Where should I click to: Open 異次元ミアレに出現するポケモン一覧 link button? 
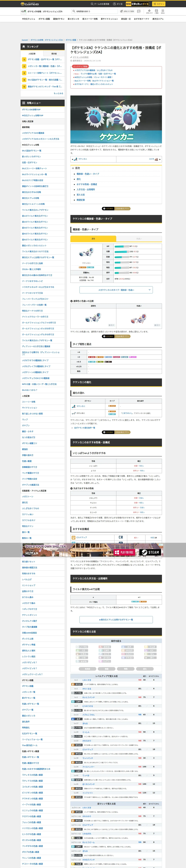tap(116, 620)
